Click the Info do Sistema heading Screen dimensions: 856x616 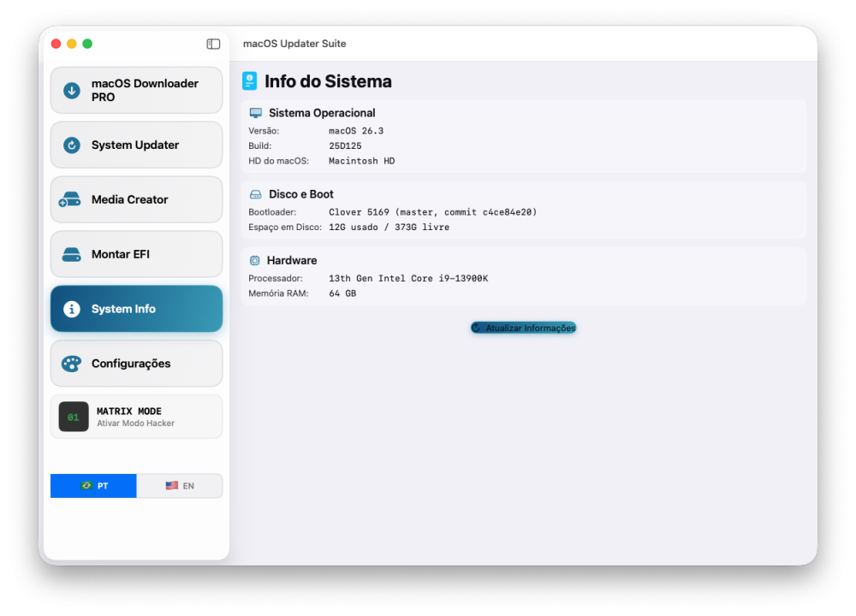tap(328, 82)
